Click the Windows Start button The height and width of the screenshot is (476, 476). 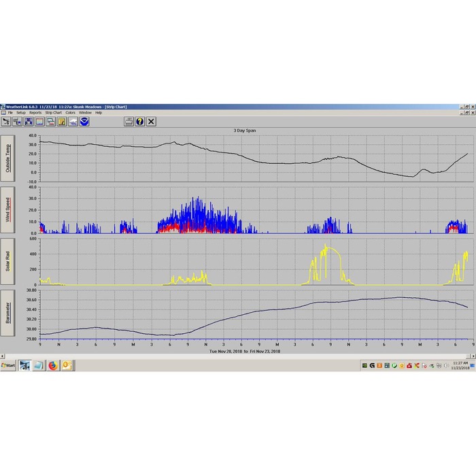tap(8, 366)
